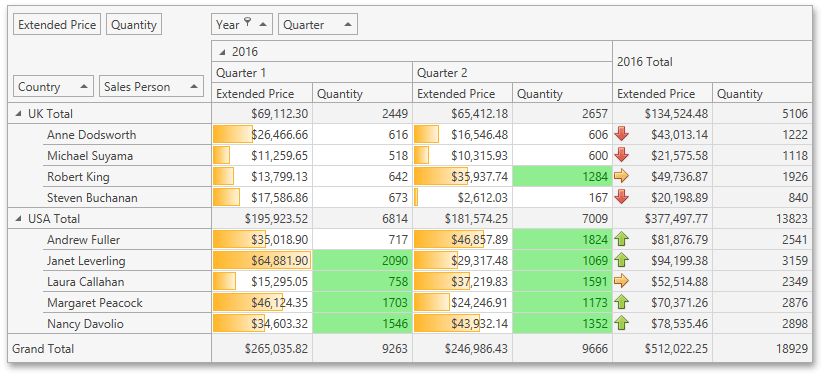Click the orange right arrow icon for Laura Callahan
The height and width of the screenshot is (378, 826).
(x=622, y=281)
